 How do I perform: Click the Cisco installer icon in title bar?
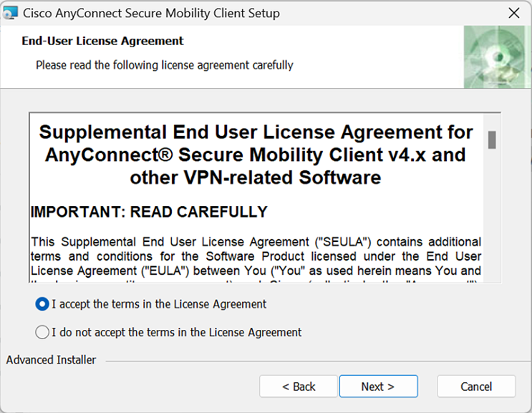(10, 13)
